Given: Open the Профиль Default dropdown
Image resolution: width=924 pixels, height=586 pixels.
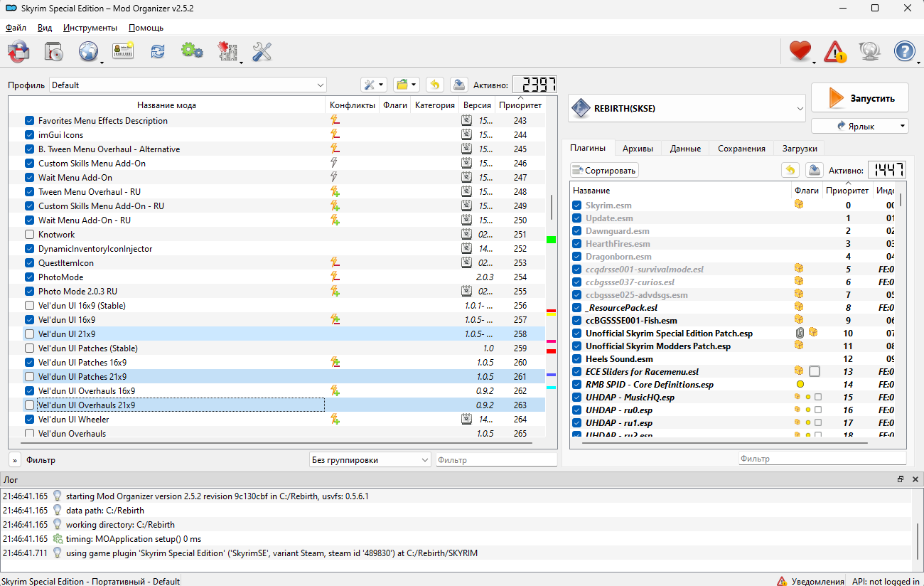Looking at the screenshot, I should (x=188, y=85).
